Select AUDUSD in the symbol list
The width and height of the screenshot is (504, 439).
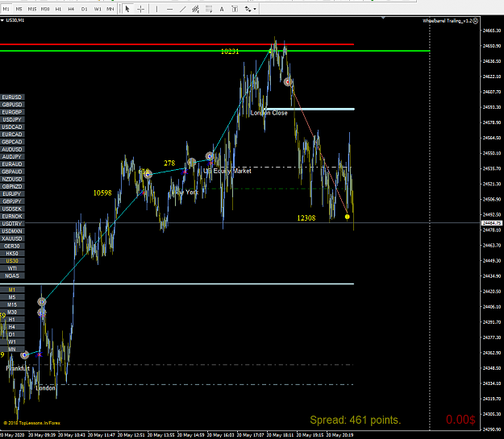(x=12, y=149)
